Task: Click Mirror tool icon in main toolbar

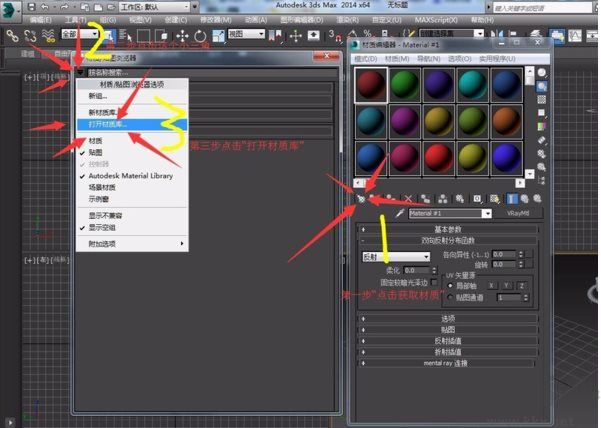Action: 497,34
